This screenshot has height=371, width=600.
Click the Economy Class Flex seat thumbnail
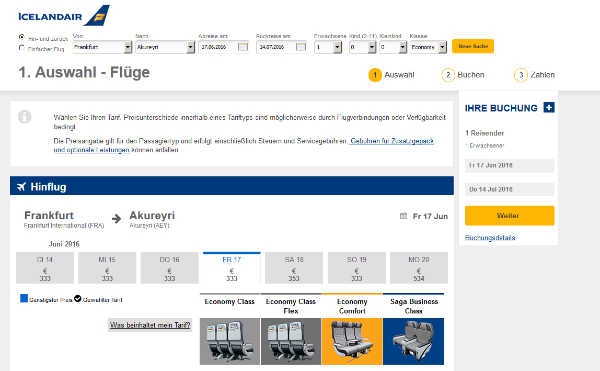point(291,341)
